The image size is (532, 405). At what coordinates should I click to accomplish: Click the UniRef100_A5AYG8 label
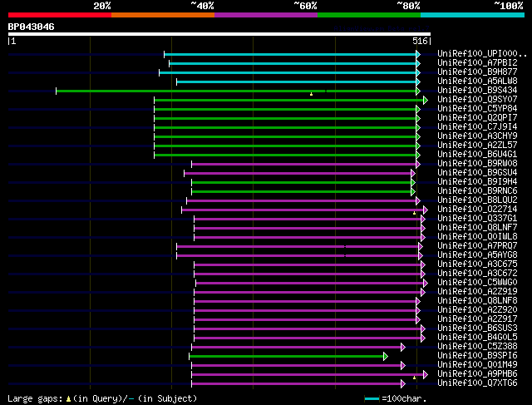point(477,255)
